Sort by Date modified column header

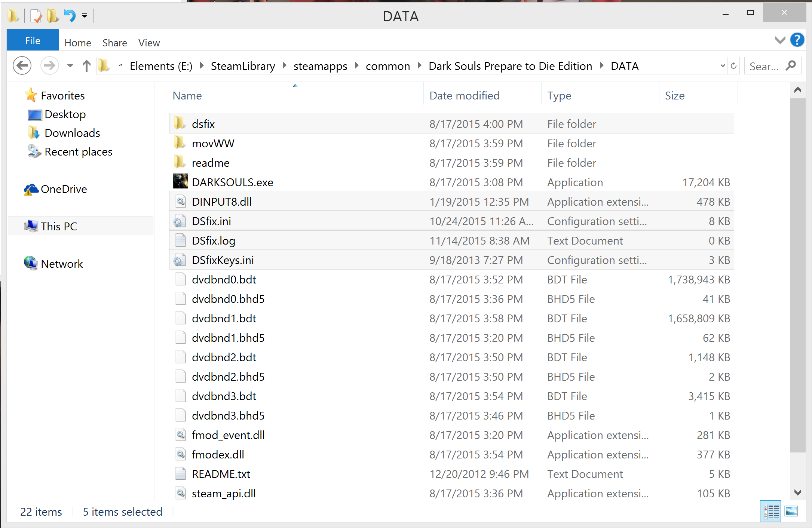[464, 95]
